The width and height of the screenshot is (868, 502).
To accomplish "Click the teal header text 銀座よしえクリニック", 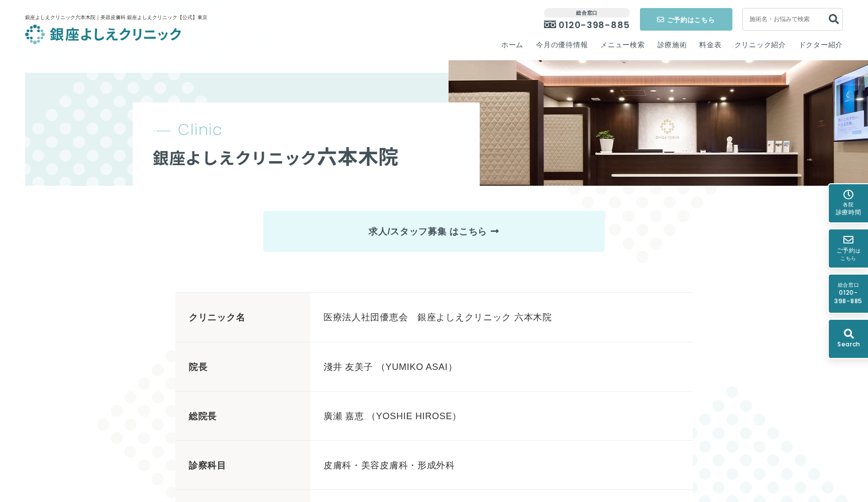I will (x=115, y=34).
